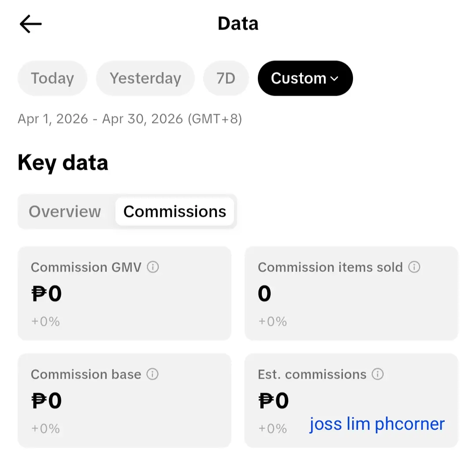Viewport: 476px width, 469px height.
Task: Expand the chevron on the Custom button
Action: coord(334,79)
